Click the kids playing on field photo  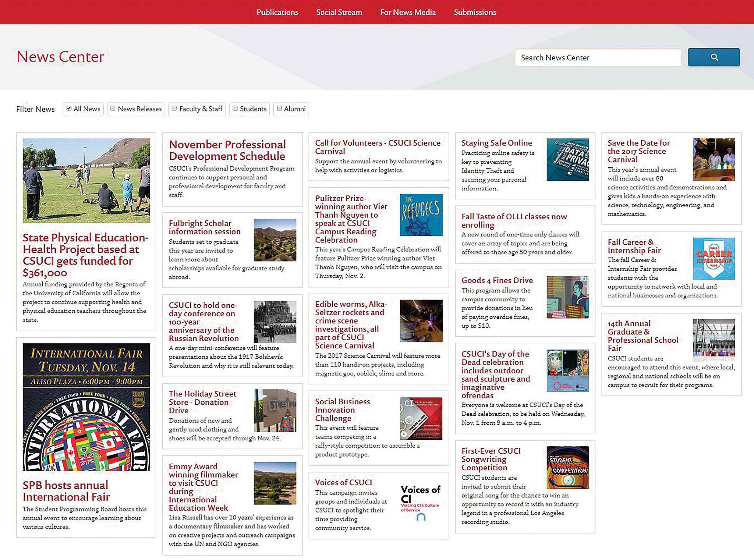pyautogui.click(x=86, y=180)
